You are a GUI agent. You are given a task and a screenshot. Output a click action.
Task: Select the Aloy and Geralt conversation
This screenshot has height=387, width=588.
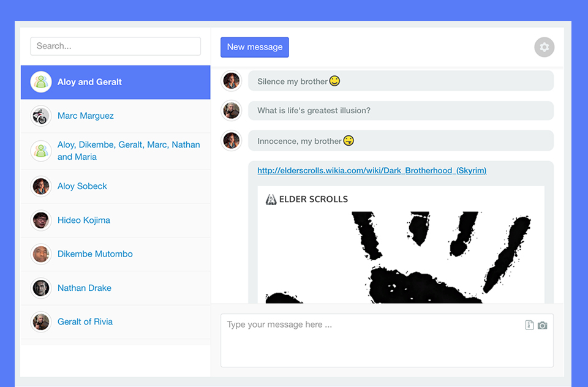pos(116,82)
